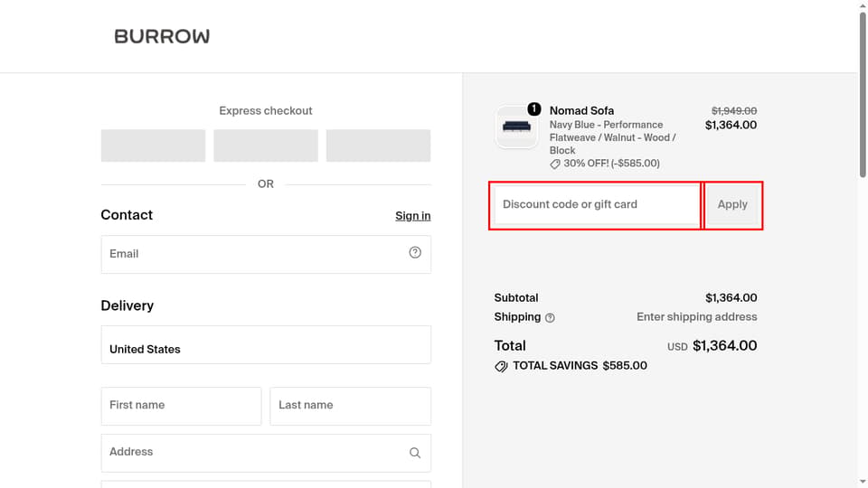Select the third express checkout button
The image size is (868, 488).
378,145
